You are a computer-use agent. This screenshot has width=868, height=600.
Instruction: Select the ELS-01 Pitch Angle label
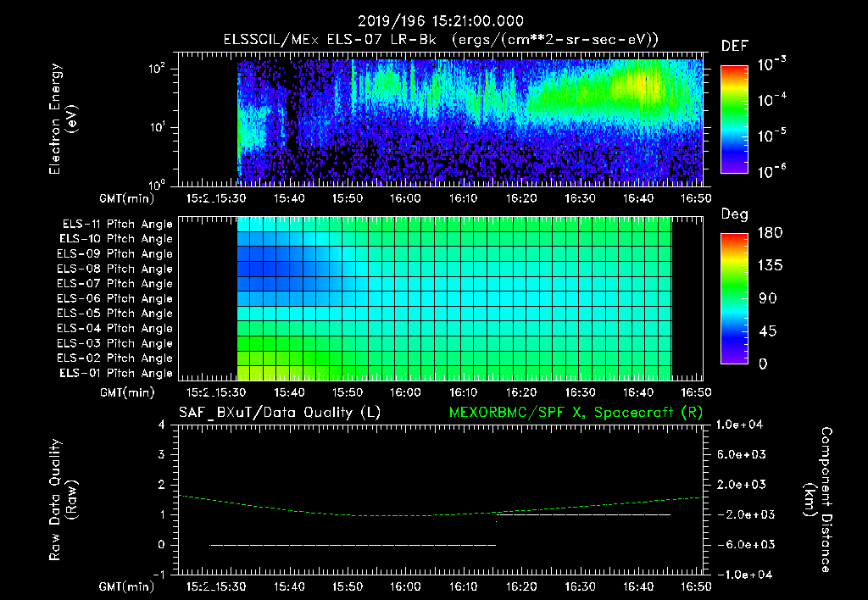[x=116, y=373]
